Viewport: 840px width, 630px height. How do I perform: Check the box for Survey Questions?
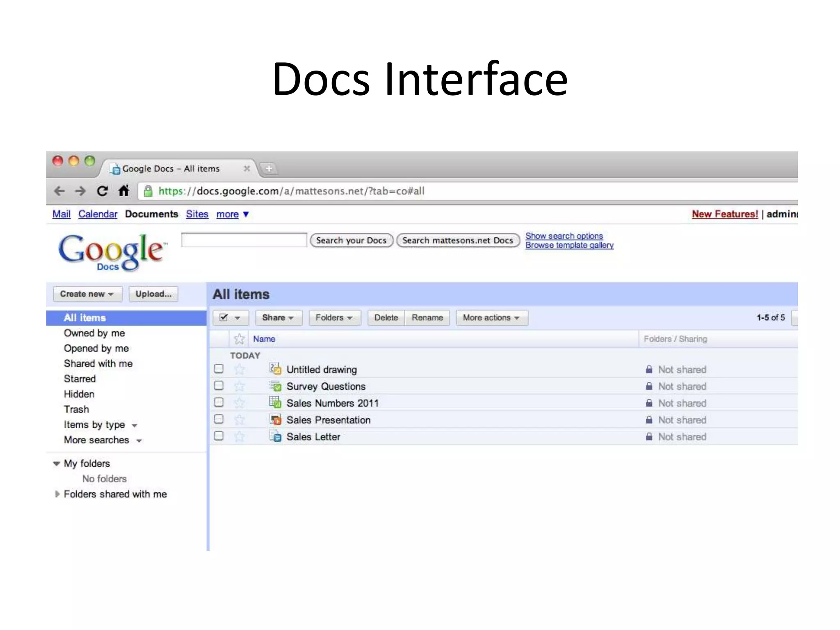click(x=219, y=385)
